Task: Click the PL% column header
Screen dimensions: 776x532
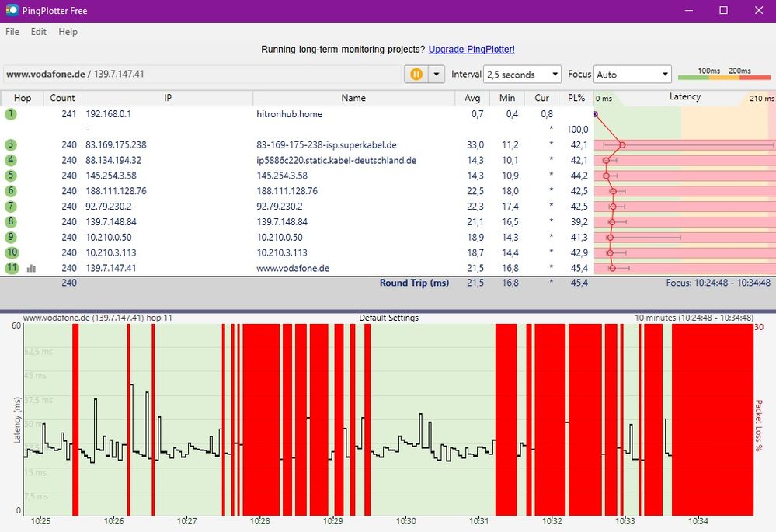Action: (576, 98)
